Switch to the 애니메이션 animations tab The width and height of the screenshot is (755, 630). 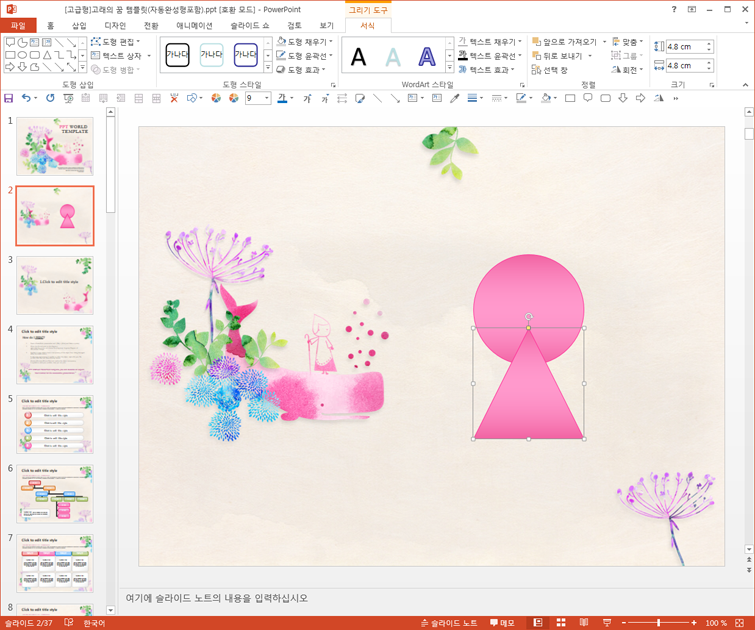(194, 26)
